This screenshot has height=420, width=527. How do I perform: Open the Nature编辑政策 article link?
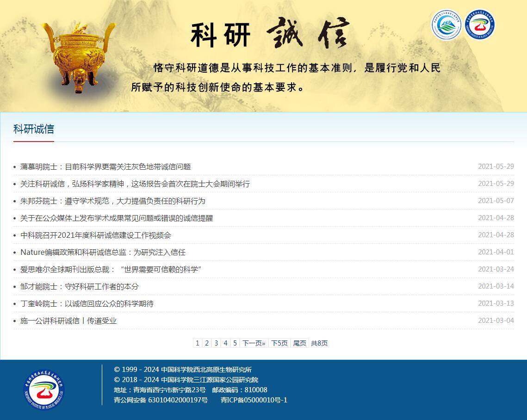[103, 252]
